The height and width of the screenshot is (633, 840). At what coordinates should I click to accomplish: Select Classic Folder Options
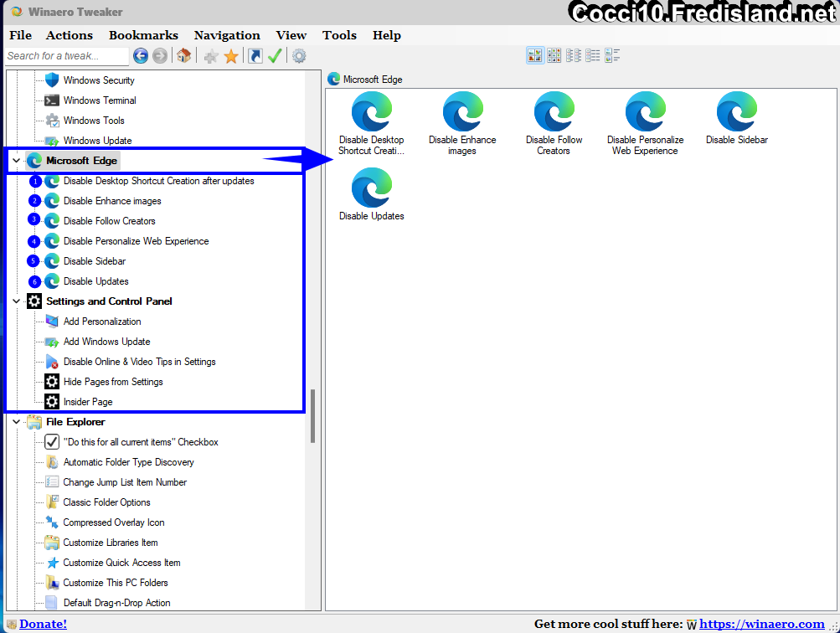pos(106,502)
